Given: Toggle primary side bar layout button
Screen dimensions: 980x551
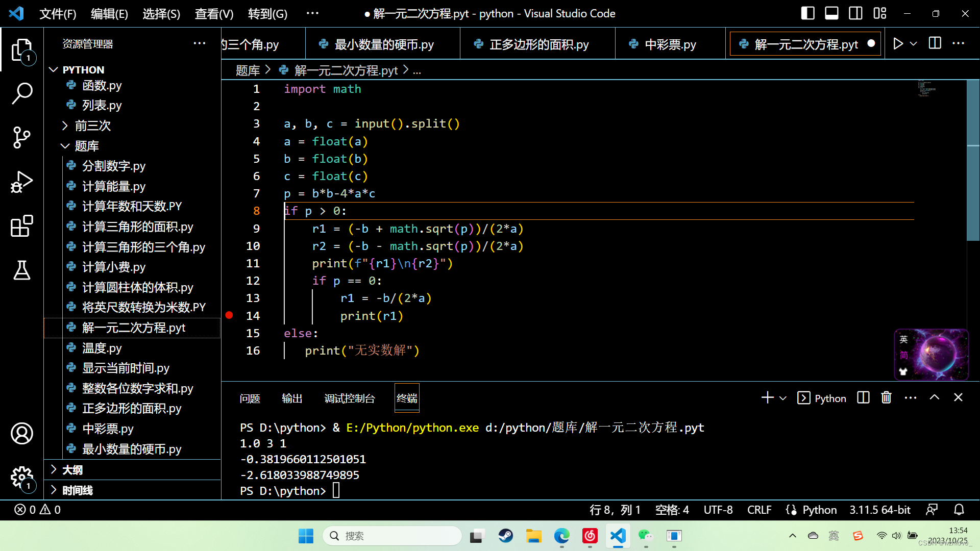Looking at the screenshot, I should point(807,13).
